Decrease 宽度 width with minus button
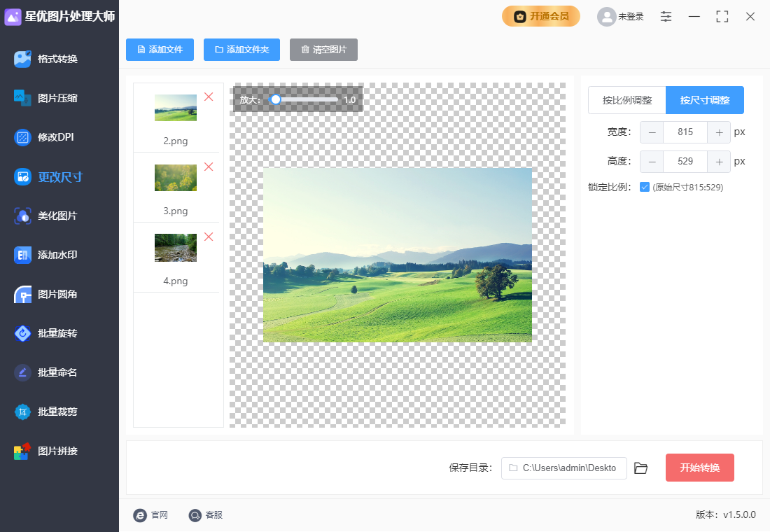 point(652,132)
